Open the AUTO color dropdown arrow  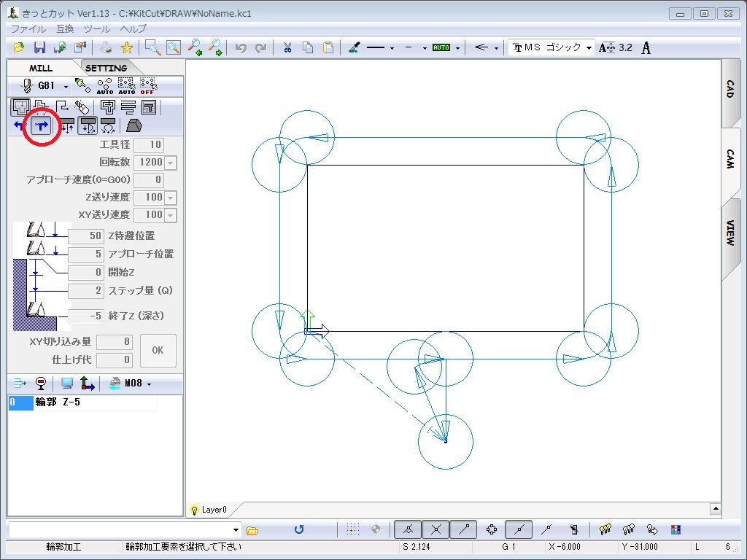458,48
